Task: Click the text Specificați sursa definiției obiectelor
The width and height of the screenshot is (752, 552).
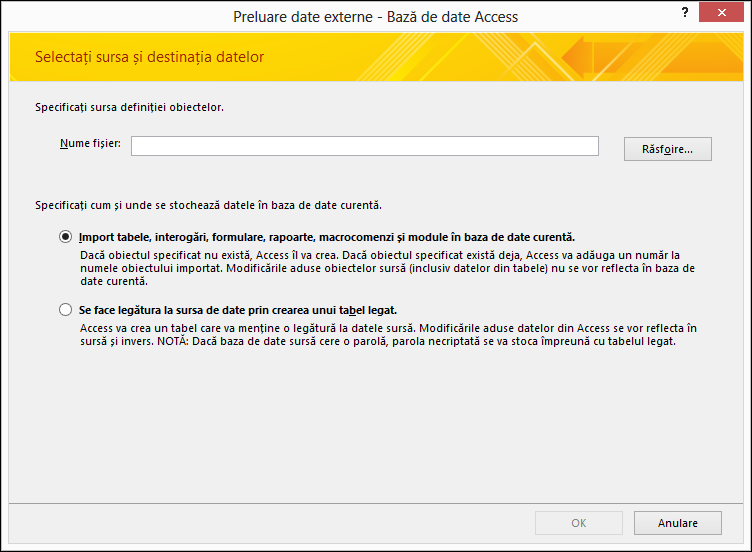Action: pyautogui.click(x=129, y=107)
